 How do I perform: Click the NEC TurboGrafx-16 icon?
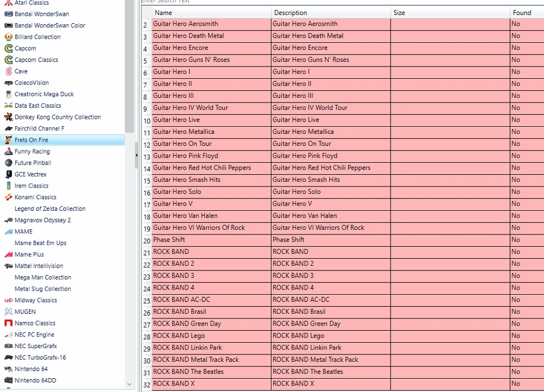8,358
